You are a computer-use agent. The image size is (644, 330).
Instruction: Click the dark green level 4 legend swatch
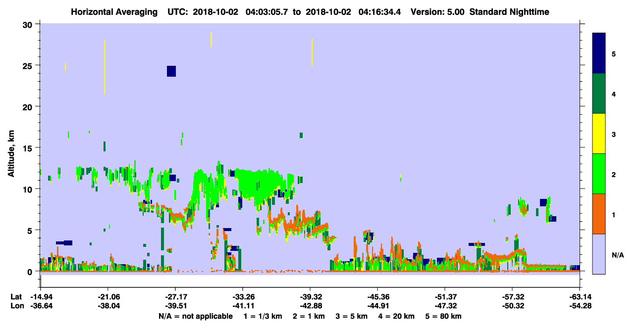[x=599, y=94]
